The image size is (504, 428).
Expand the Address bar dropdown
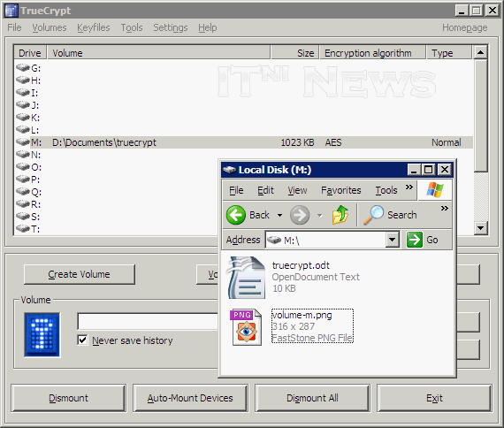[x=392, y=240]
